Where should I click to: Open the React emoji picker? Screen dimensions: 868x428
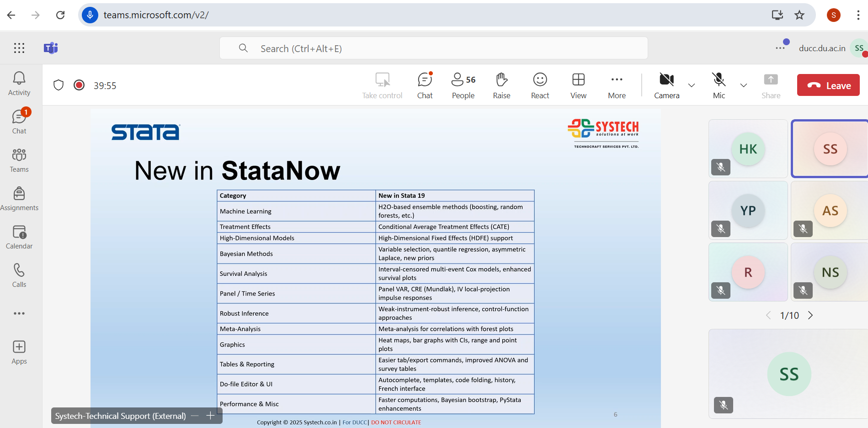540,85
